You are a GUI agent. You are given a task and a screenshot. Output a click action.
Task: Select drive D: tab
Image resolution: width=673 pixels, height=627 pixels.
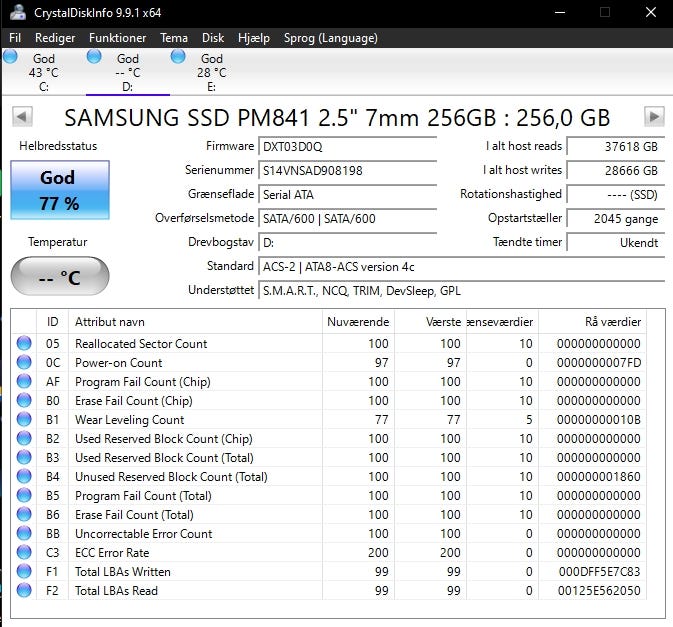click(128, 72)
